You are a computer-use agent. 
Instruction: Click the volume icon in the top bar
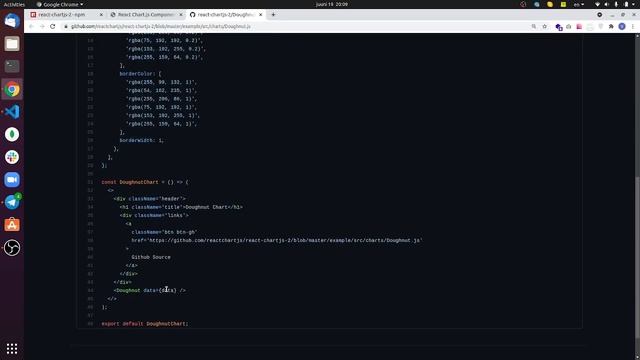click(x=606, y=4)
